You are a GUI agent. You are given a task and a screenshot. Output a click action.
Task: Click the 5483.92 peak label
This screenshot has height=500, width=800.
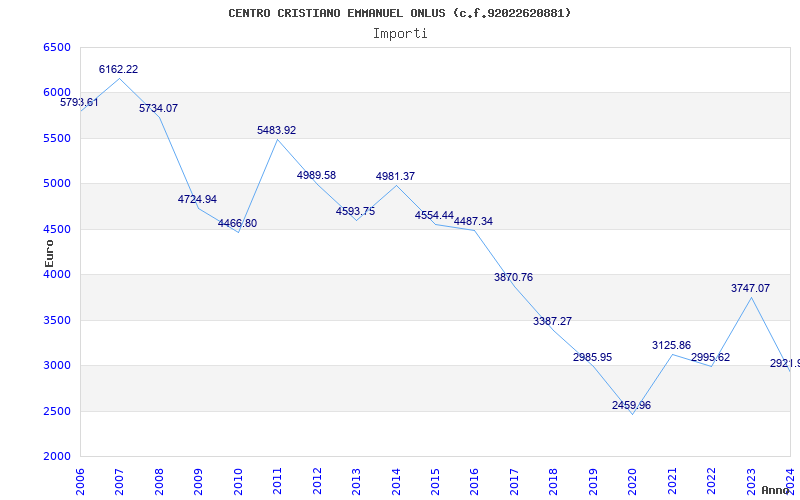pyautogui.click(x=277, y=131)
